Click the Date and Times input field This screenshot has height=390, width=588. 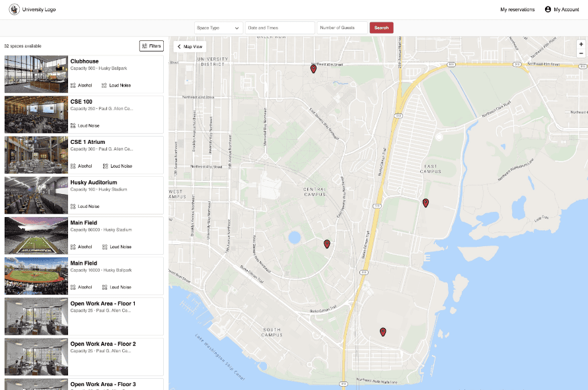280,28
